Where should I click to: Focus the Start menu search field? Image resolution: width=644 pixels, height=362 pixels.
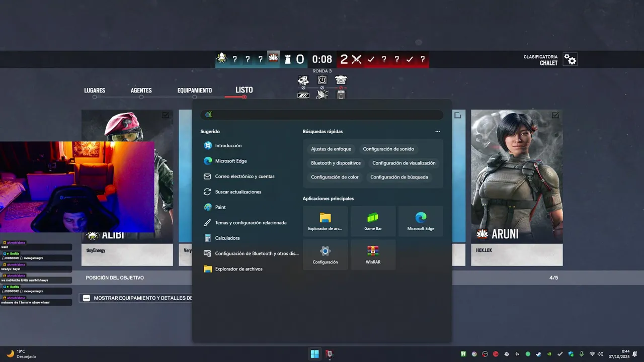pyautogui.click(x=322, y=115)
